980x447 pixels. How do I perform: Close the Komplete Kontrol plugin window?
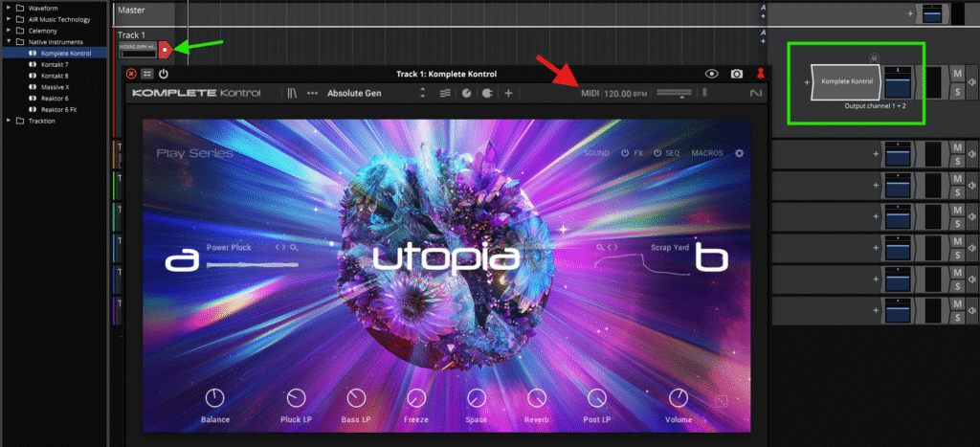point(130,74)
